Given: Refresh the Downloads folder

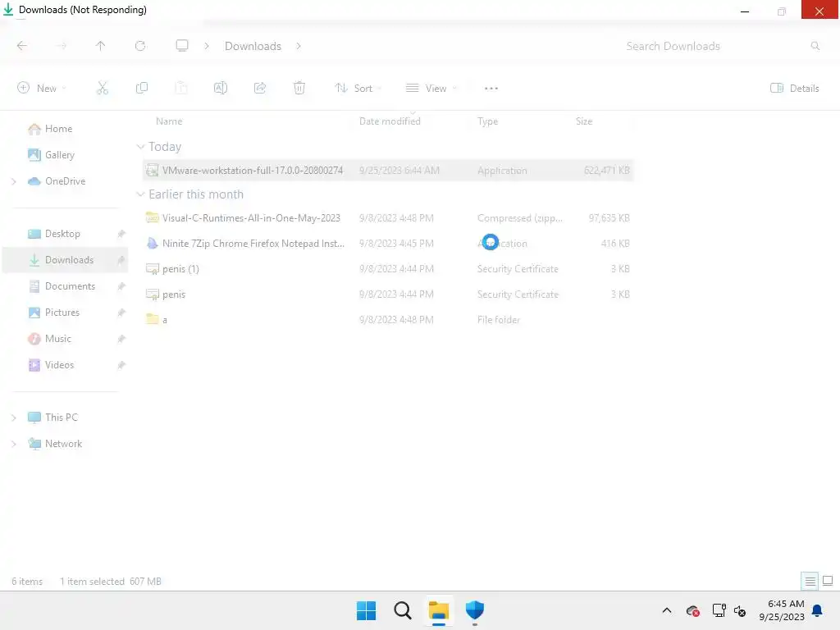Looking at the screenshot, I should 140,46.
